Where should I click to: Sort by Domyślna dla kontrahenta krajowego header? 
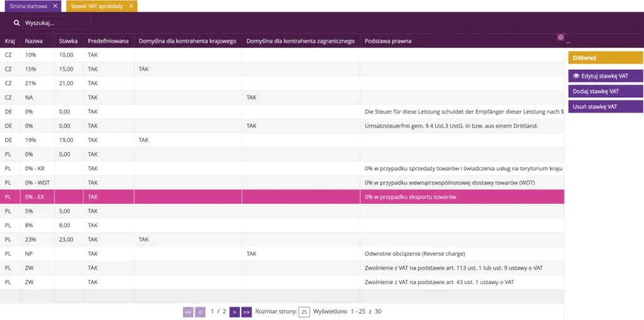pos(187,41)
